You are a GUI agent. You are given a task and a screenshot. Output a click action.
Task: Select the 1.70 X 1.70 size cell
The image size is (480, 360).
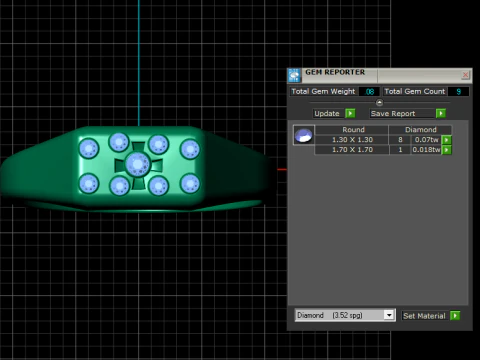(x=352, y=150)
